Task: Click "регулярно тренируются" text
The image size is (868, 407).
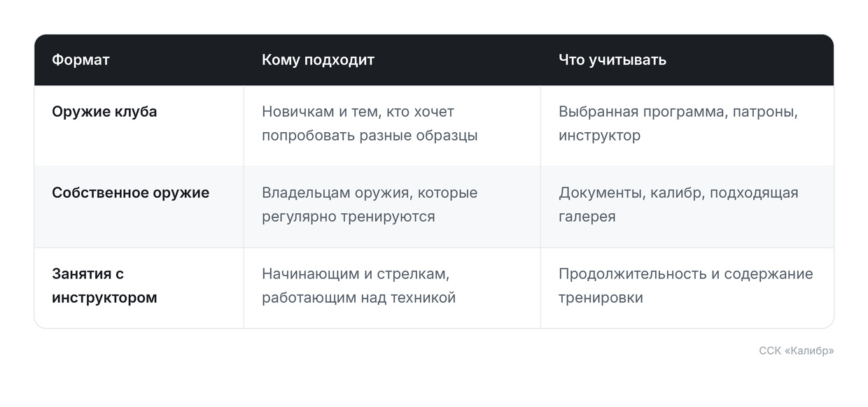Action: 349,217
